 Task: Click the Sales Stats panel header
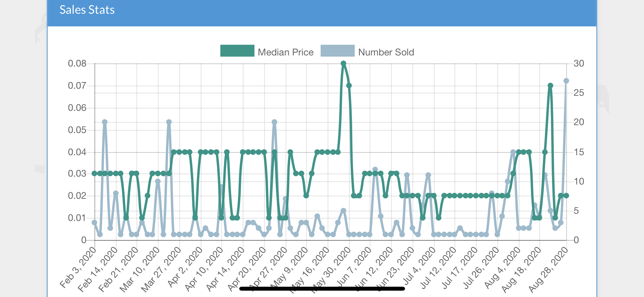322,13
